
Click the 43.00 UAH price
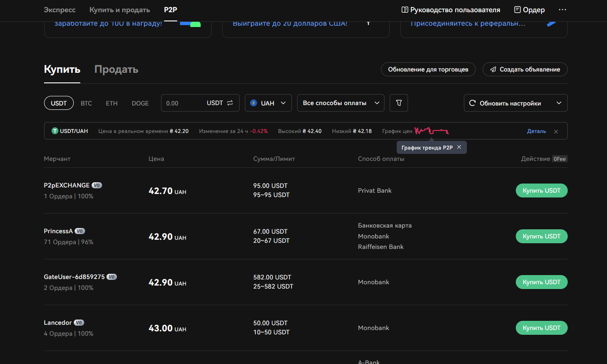pyautogui.click(x=167, y=328)
